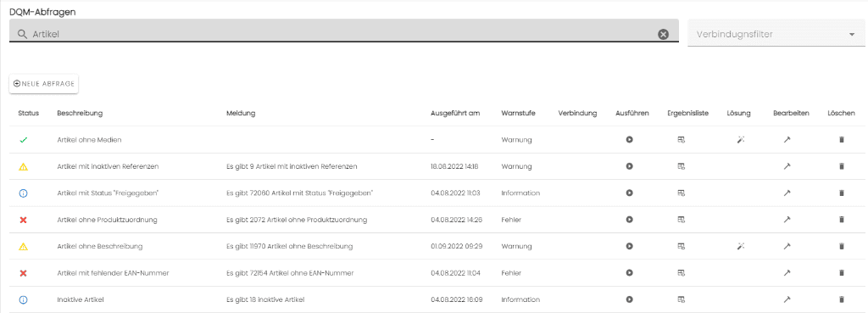
Task: Delete the 'Artikel mit Status Freigegeben' query
Action: [842, 193]
